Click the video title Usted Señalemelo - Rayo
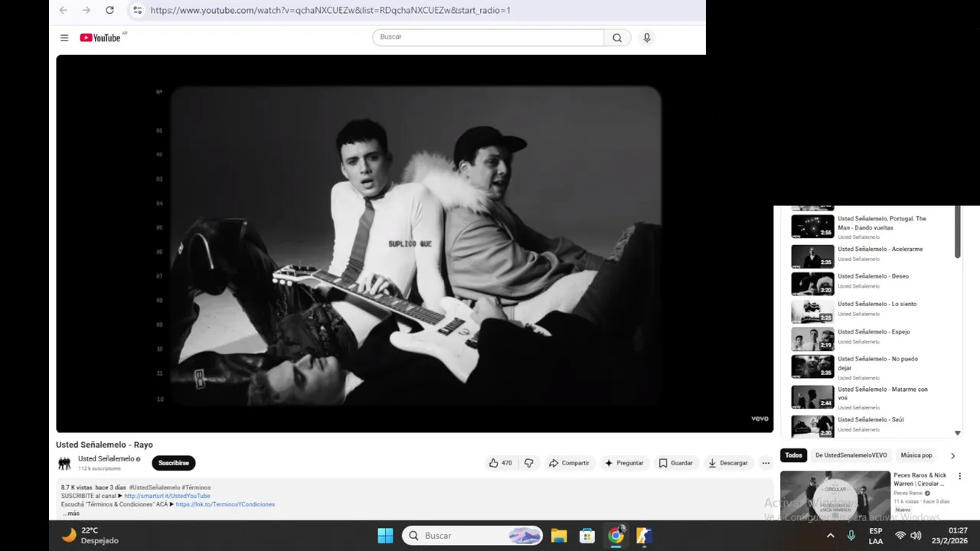Screen dimensions: 980x551 click(104, 445)
